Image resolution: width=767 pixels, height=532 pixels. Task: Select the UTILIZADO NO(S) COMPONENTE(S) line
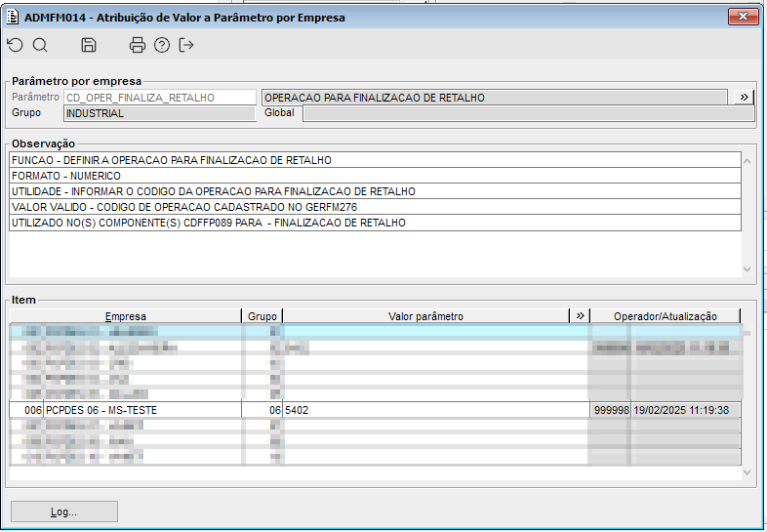[x=375, y=223]
